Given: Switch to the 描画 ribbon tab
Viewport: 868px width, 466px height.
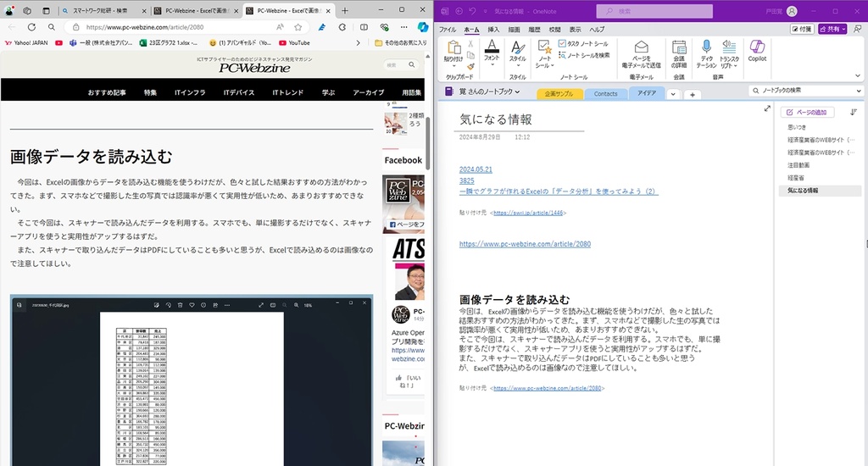Looking at the screenshot, I should (514, 30).
